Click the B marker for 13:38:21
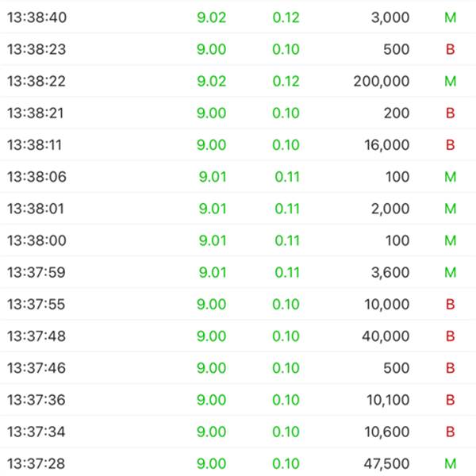 [451, 113]
